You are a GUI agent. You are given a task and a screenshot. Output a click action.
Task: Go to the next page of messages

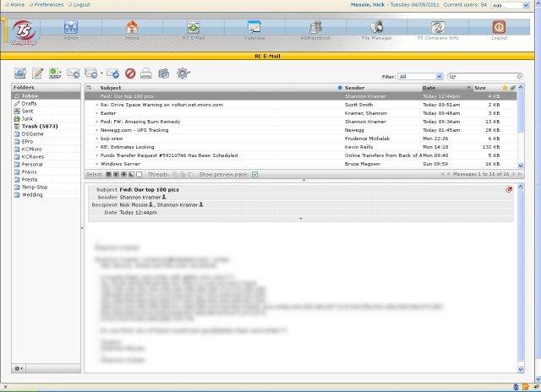[513, 174]
